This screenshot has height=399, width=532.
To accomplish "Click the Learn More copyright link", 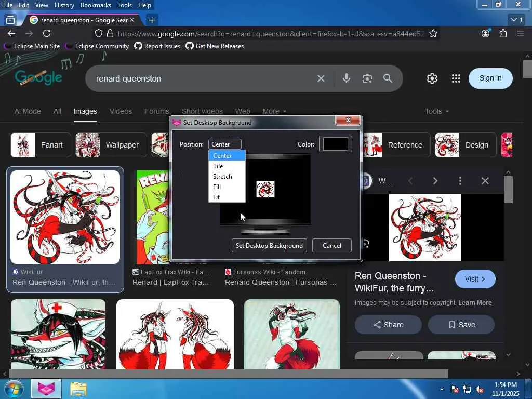I will [475, 303].
